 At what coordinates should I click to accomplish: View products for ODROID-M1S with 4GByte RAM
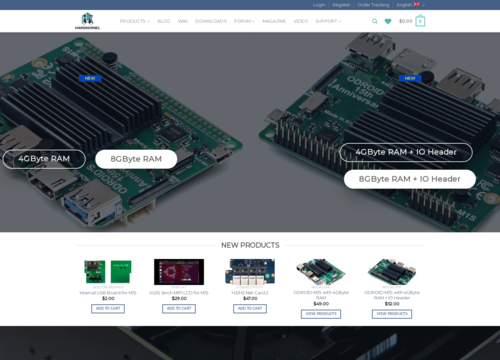tap(321, 314)
